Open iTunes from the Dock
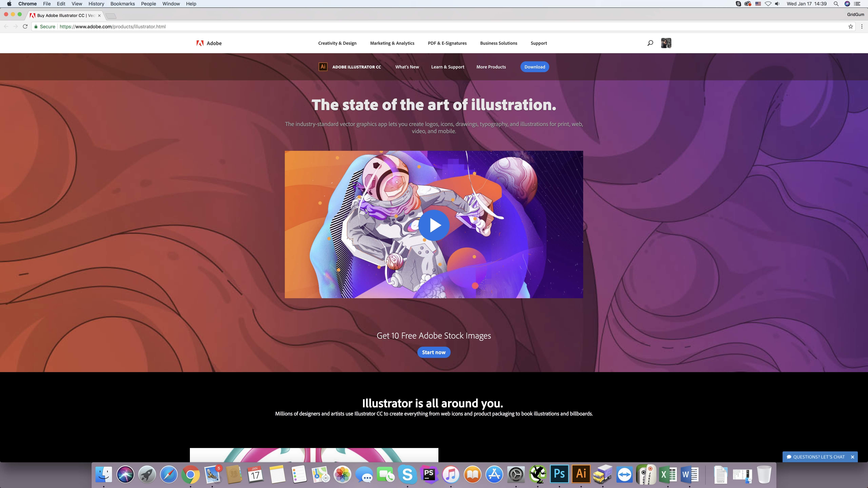 coord(451,474)
